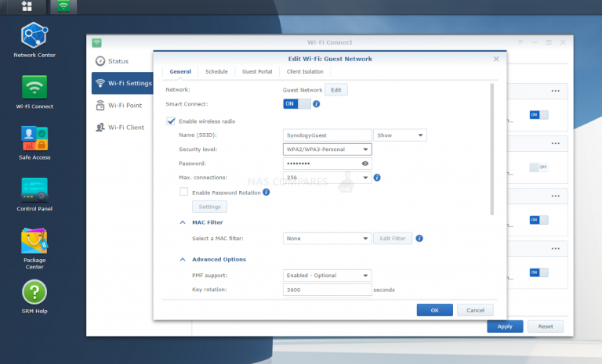Viewport: 602px width, 364px height.
Task: Click the Key rotation input field
Action: coord(327,290)
